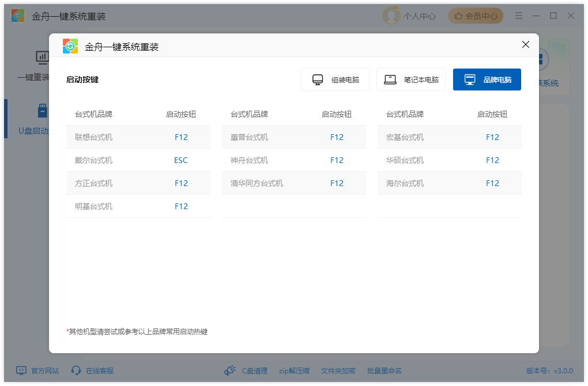Click 官方网站 monitor icon
This screenshot has width=588, height=386.
click(21, 370)
